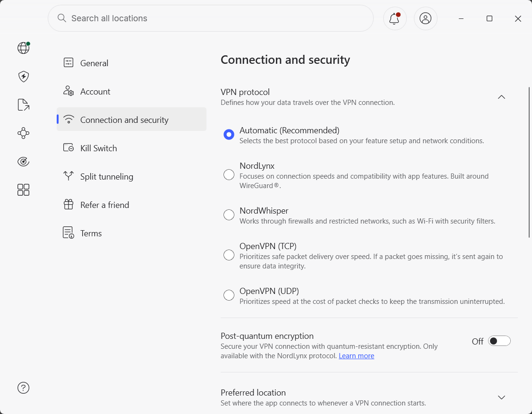Screen dimensions: 532x414
Task: Open the Dark Web Monitor radar icon
Action: [24, 162]
